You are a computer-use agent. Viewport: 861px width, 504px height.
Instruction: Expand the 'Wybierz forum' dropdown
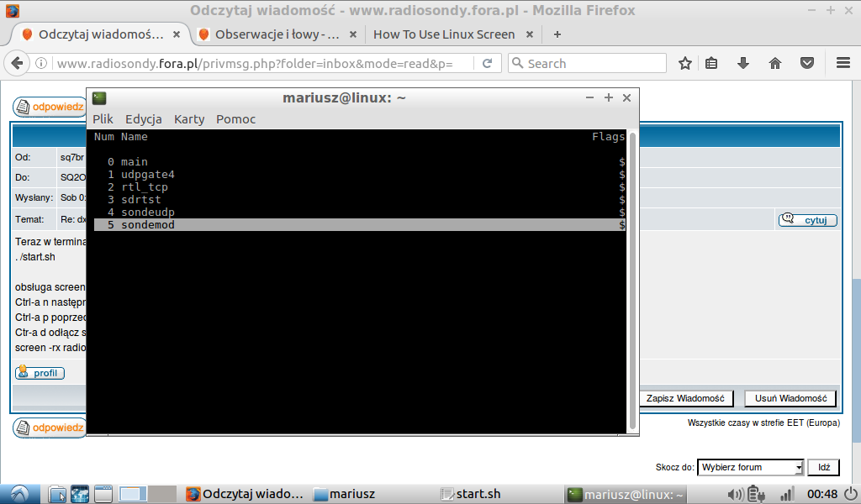tap(751, 467)
